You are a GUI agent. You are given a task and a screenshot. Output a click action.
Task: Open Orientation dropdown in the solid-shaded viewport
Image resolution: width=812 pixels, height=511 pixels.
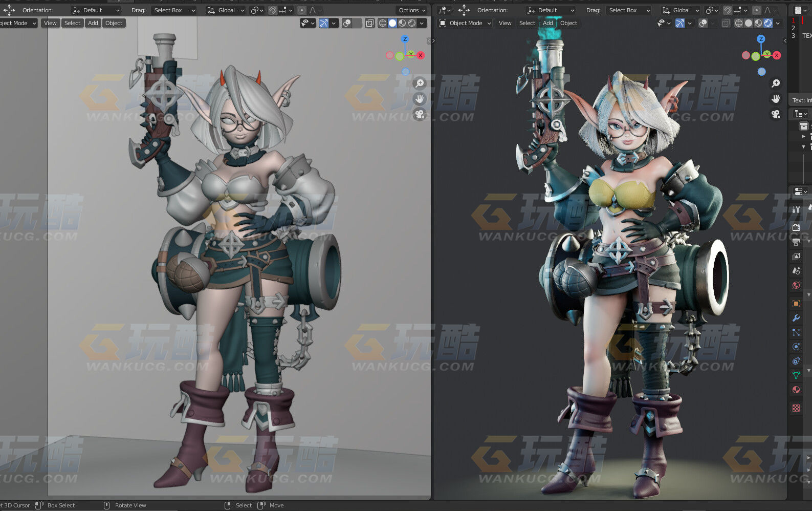96,10
